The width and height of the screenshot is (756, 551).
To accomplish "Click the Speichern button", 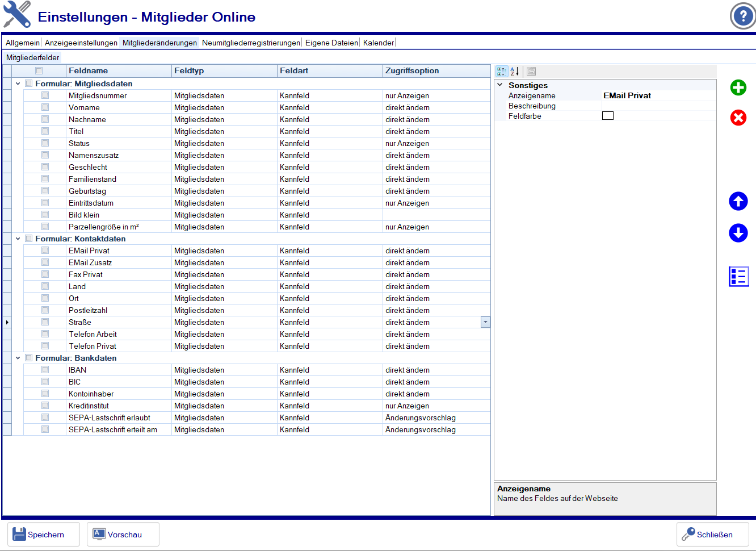I will [x=44, y=535].
